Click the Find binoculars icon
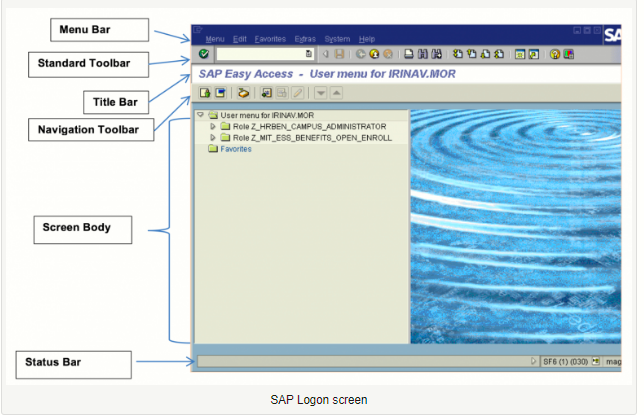Viewport: 644px width, 415px height. [423, 54]
